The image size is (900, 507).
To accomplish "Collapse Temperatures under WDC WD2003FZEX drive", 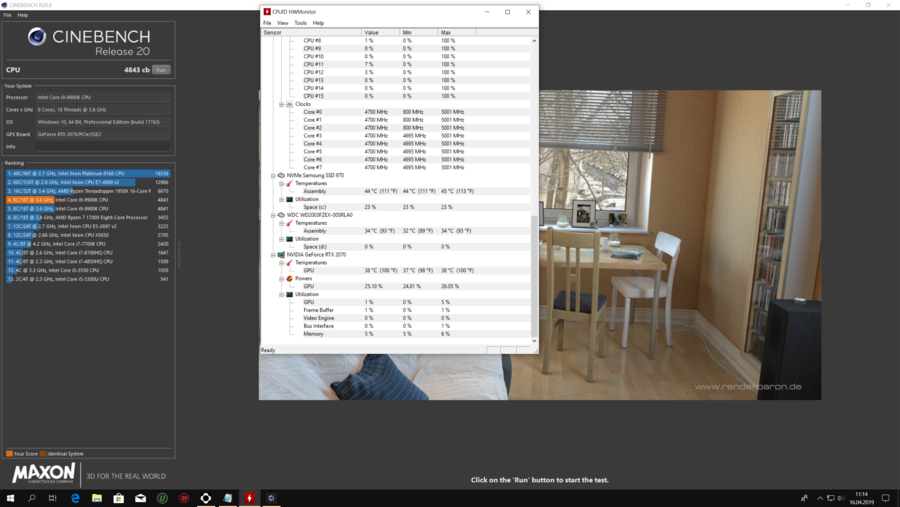I will [x=281, y=223].
